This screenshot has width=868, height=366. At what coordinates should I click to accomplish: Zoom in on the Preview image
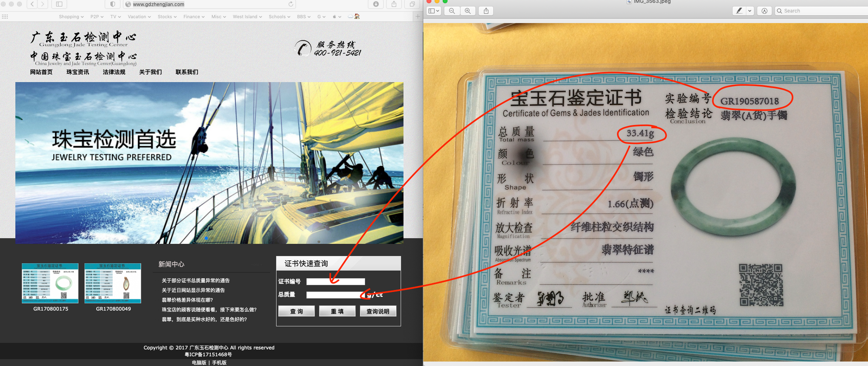coord(467,11)
